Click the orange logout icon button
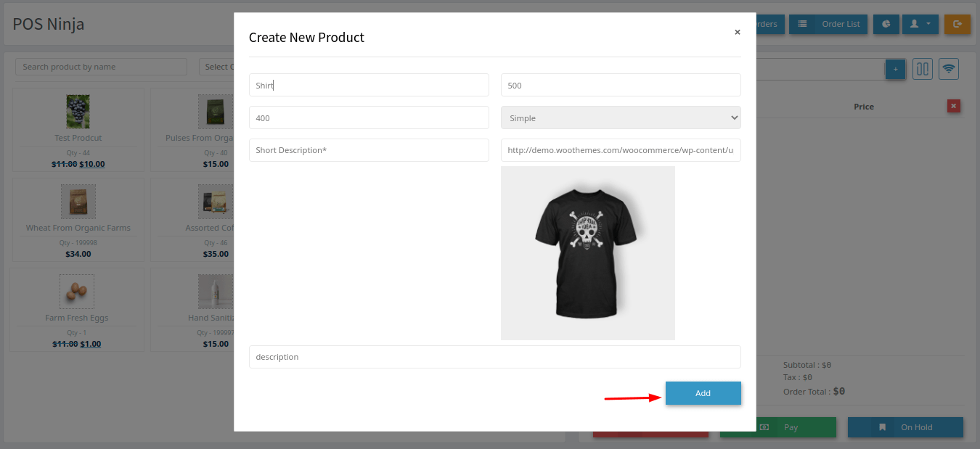The image size is (980, 449). click(x=957, y=24)
